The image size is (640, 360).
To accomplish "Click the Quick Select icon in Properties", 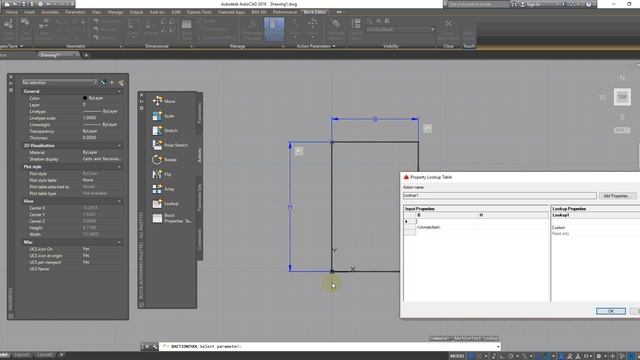I will pos(121,82).
